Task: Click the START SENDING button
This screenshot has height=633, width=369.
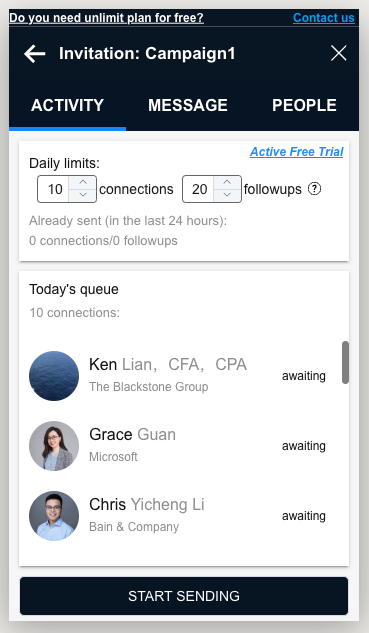Action: pos(184,596)
